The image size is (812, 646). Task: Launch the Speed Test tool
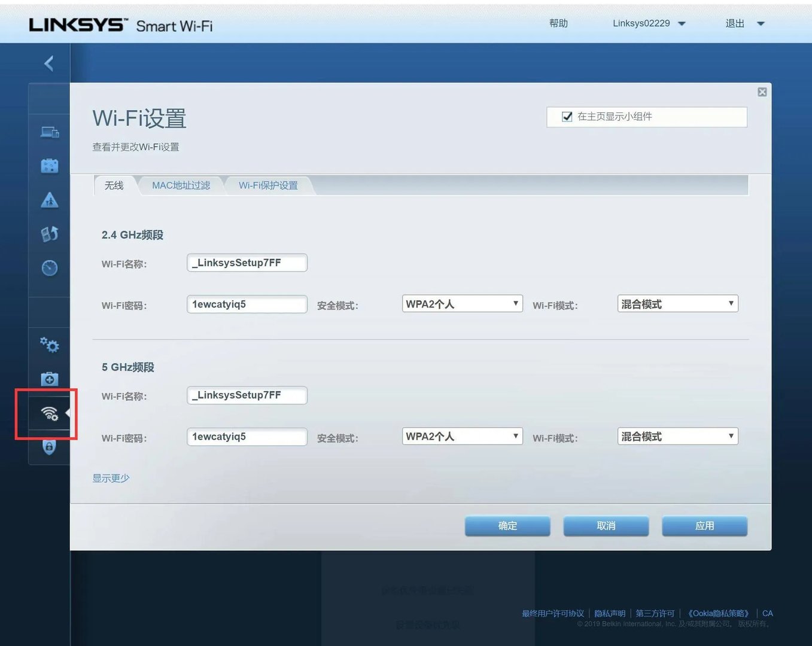coord(50,268)
